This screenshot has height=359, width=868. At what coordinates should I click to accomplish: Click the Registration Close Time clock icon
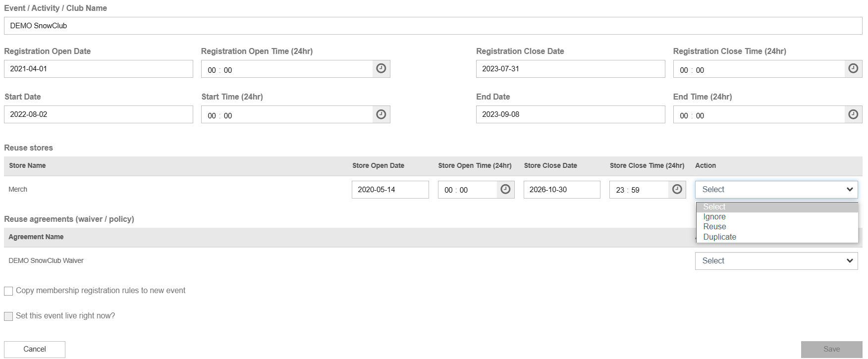pyautogui.click(x=853, y=69)
